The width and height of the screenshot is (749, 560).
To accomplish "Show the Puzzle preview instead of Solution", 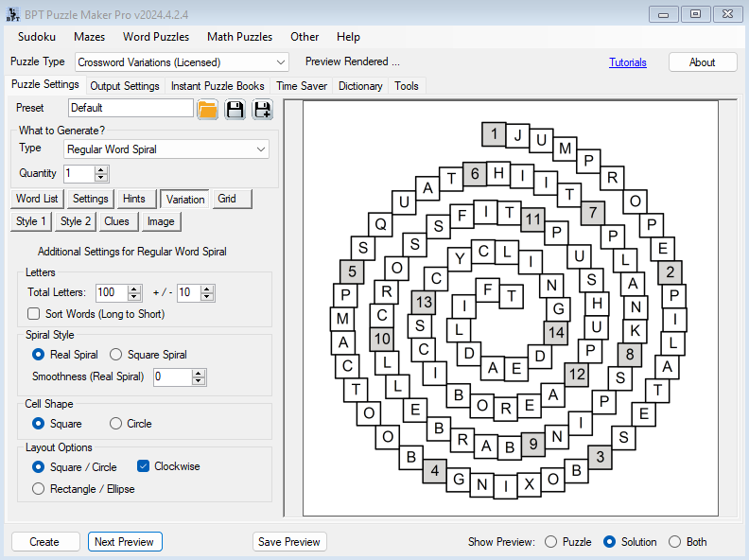I will click(551, 542).
